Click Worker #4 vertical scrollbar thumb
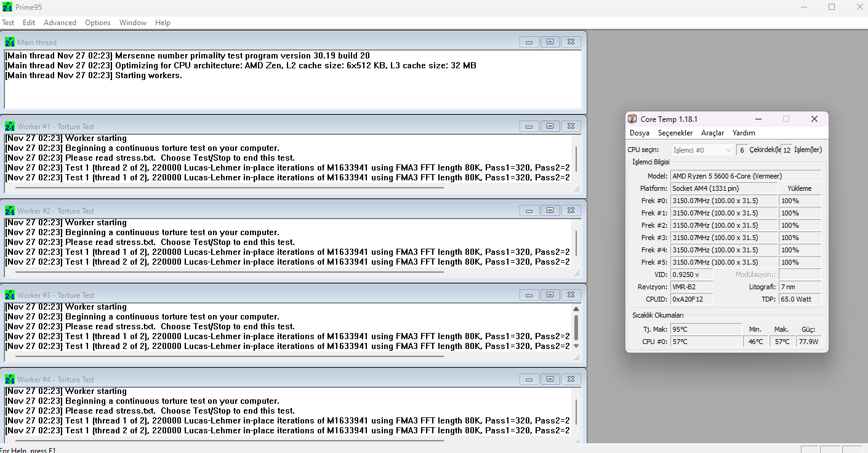 point(576,411)
